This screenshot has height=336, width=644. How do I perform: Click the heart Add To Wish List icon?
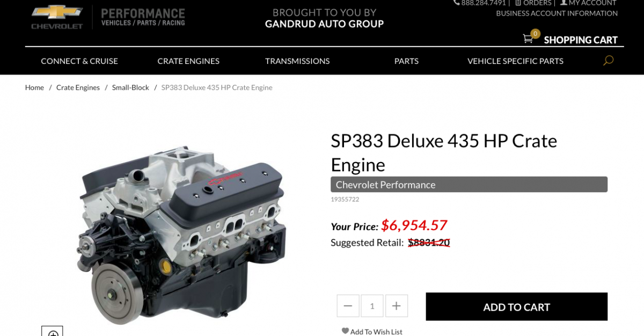[x=345, y=331]
